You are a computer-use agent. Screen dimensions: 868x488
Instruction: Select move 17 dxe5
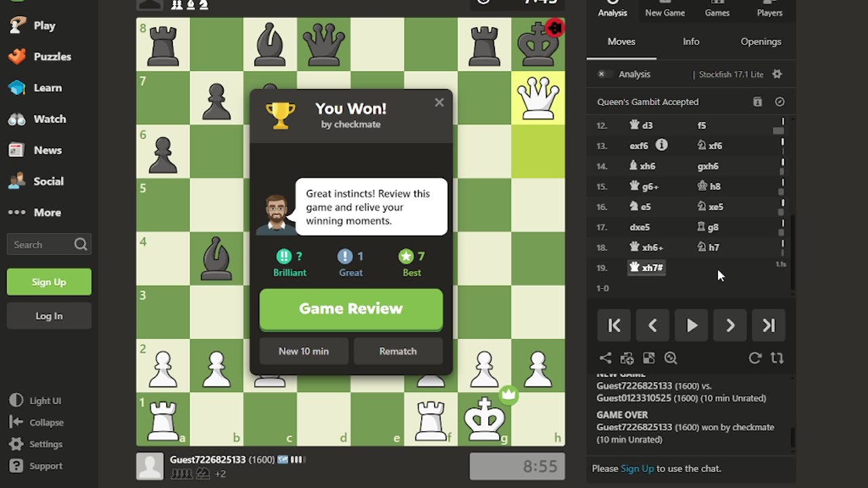click(x=640, y=227)
